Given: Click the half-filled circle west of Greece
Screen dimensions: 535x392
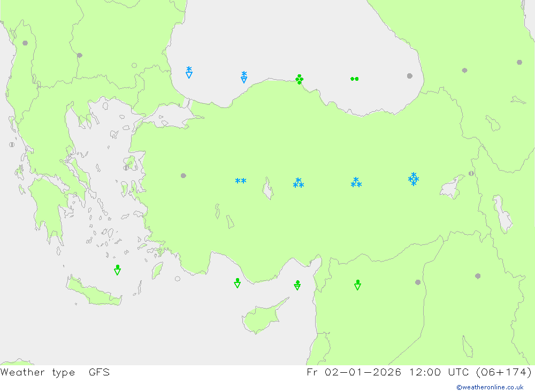Looking at the screenshot, I should pyautogui.click(x=12, y=144).
